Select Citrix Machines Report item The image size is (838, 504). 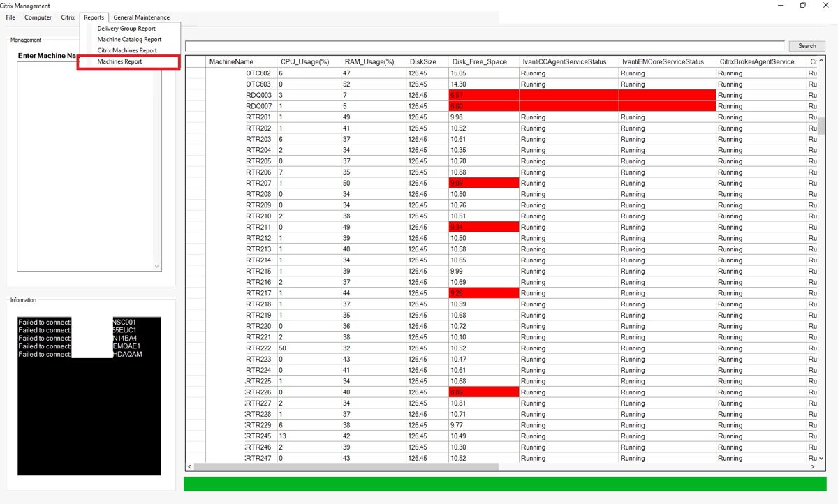pos(127,50)
